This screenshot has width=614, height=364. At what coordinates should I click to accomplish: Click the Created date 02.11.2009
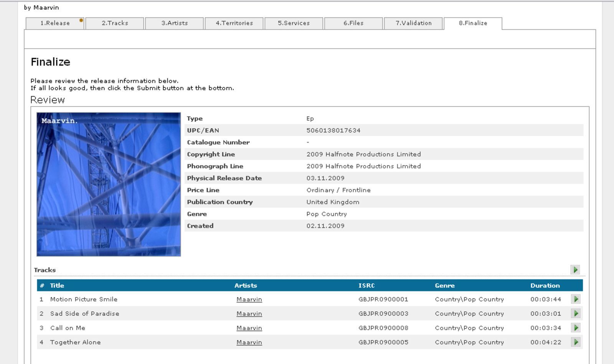tap(325, 226)
